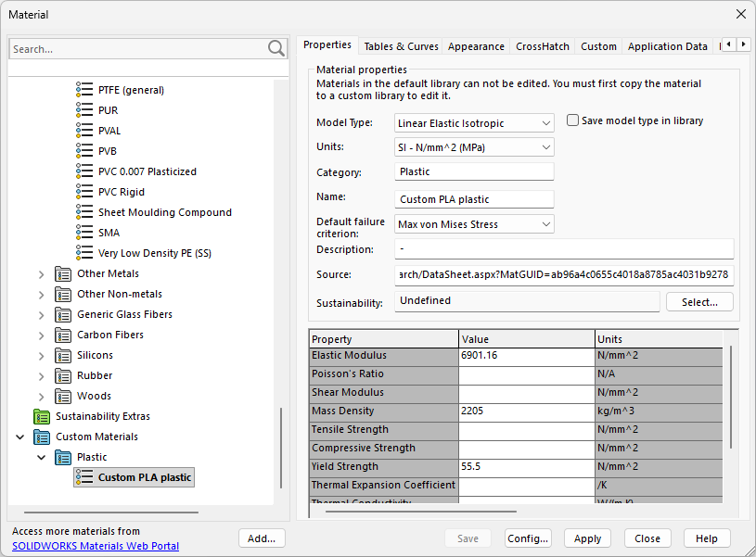The image size is (756, 557).
Task: Click the Close button
Action: pyautogui.click(x=647, y=538)
